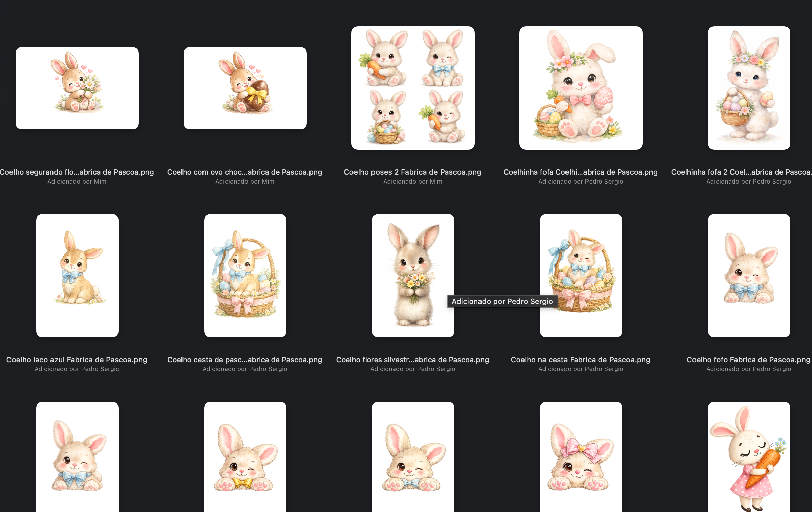Viewport: 812px width, 512px height.
Task: Open the Coelhinha fofa 2 basket thumbnail
Action: [x=749, y=88]
